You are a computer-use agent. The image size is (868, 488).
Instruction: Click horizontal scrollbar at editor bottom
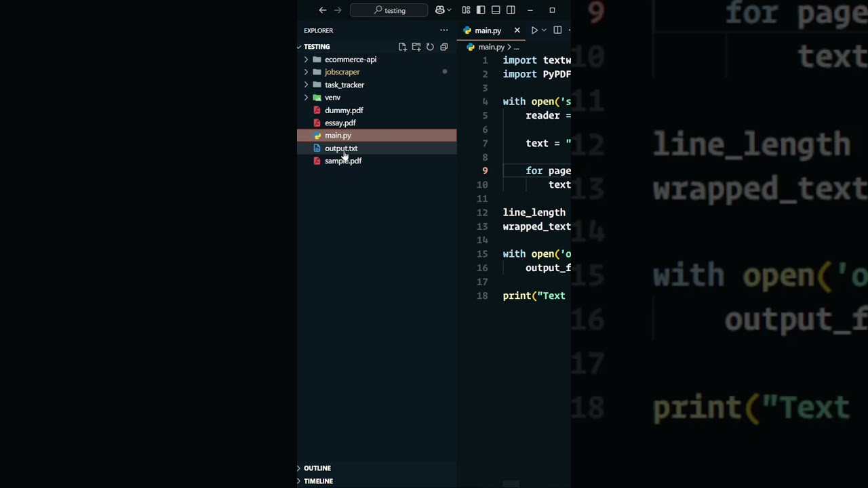[x=511, y=484]
